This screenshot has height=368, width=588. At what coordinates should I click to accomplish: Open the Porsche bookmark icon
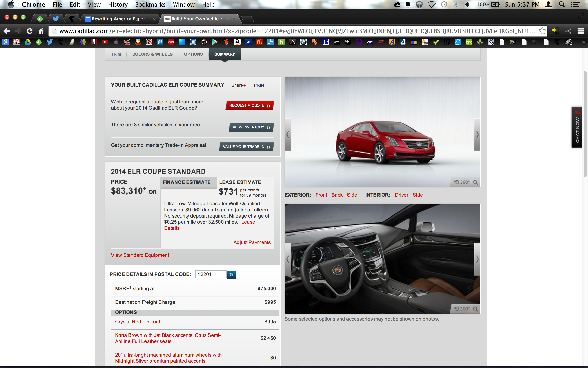[315, 42]
